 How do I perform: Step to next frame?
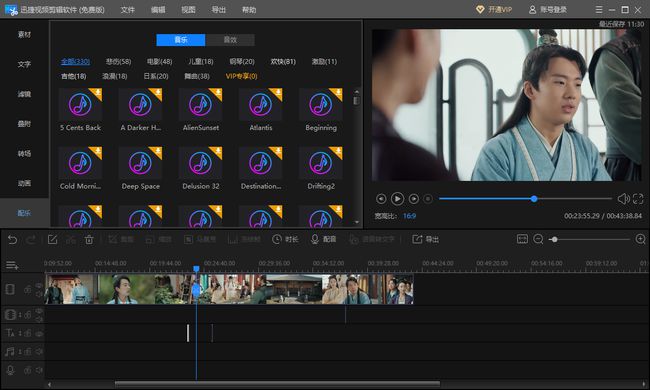[413, 199]
